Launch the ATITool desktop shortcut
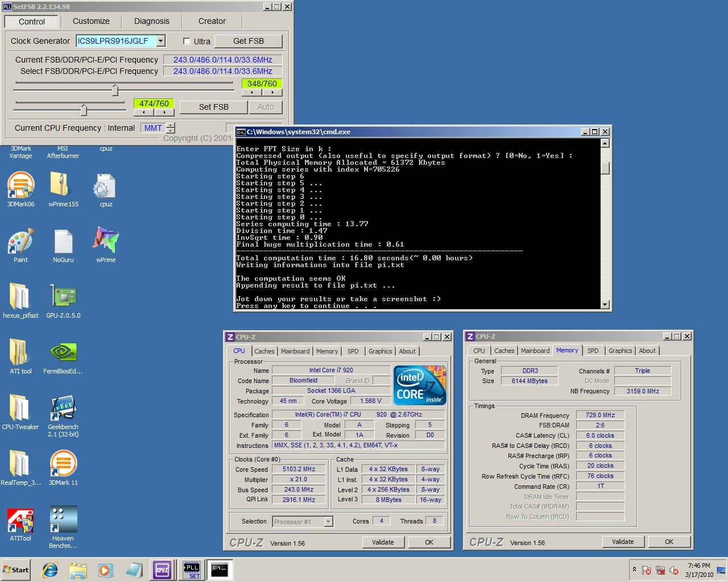This screenshot has width=728, height=582. (20, 524)
